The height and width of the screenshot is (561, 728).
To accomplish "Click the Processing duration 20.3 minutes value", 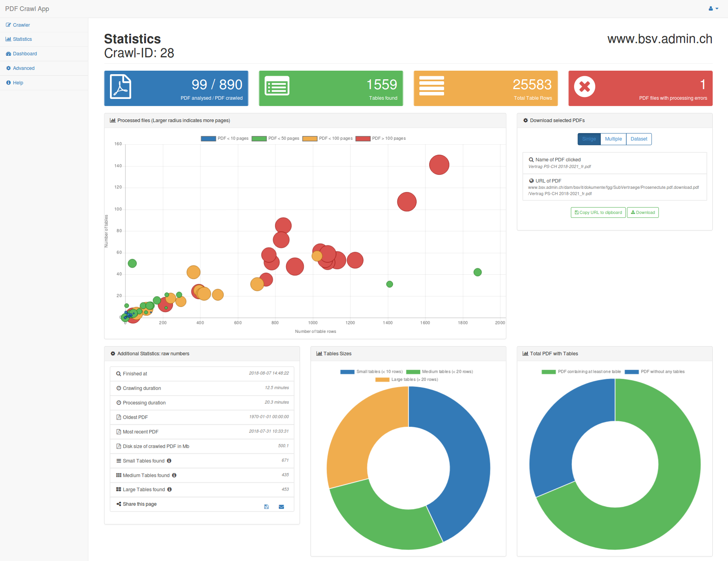I will 277,402.
